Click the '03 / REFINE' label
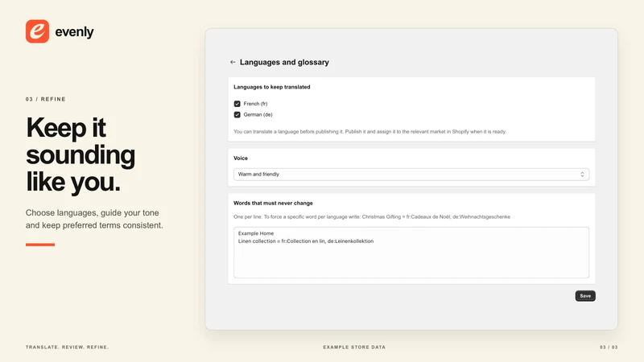This screenshot has width=644, height=362. coord(46,99)
